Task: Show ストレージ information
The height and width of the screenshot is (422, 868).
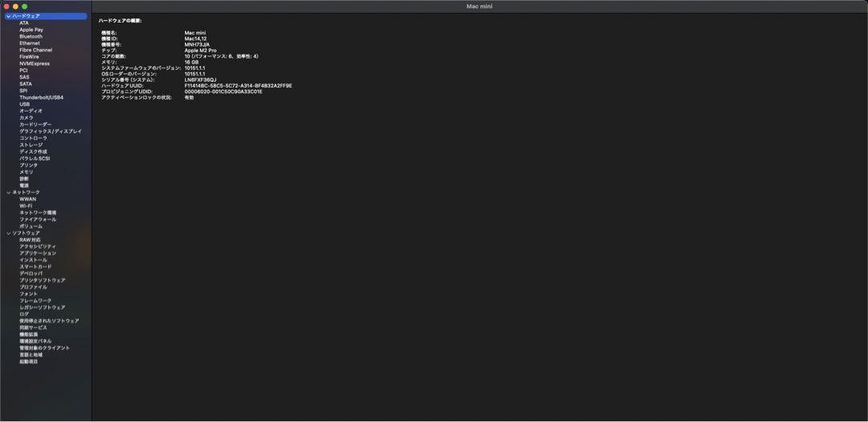Action: [x=31, y=145]
